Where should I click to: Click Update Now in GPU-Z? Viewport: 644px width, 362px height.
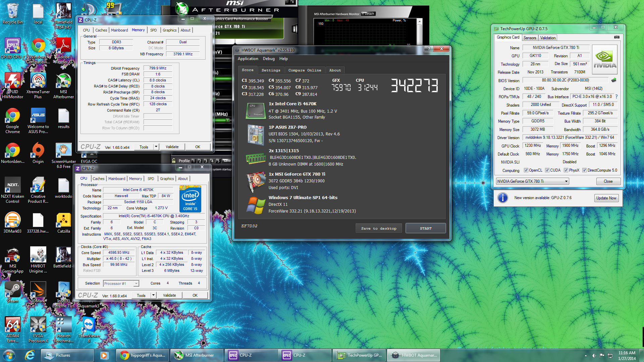pyautogui.click(x=606, y=198)
